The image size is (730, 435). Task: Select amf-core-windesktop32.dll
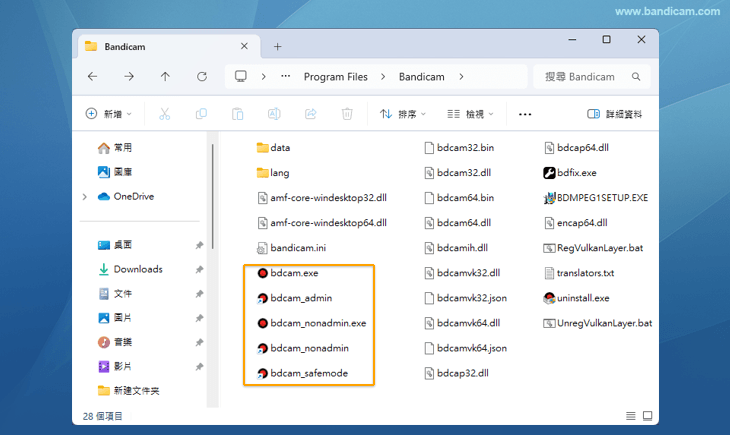(322, 198)
